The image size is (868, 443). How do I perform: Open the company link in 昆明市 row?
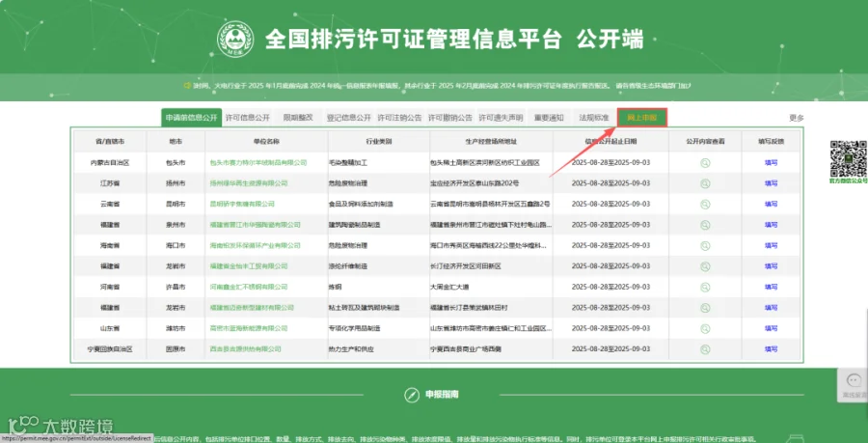point(242,204)
